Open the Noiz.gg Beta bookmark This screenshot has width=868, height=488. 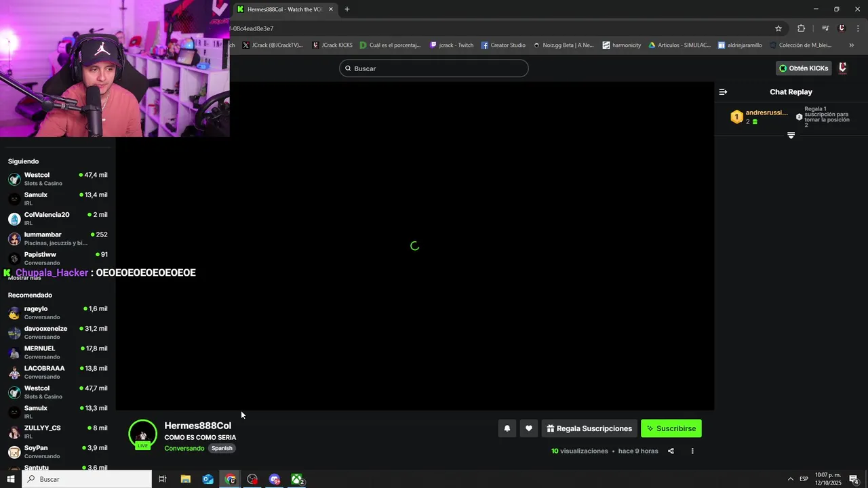[x=564, y=45]
